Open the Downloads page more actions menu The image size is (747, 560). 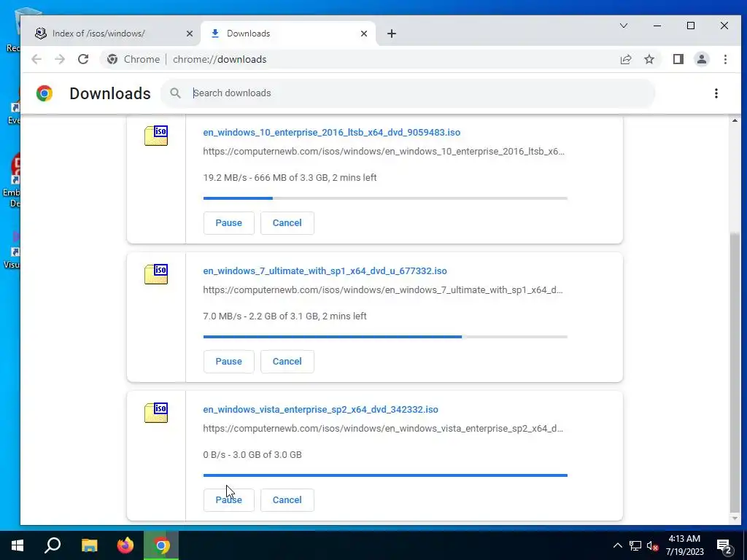[716, 93]
